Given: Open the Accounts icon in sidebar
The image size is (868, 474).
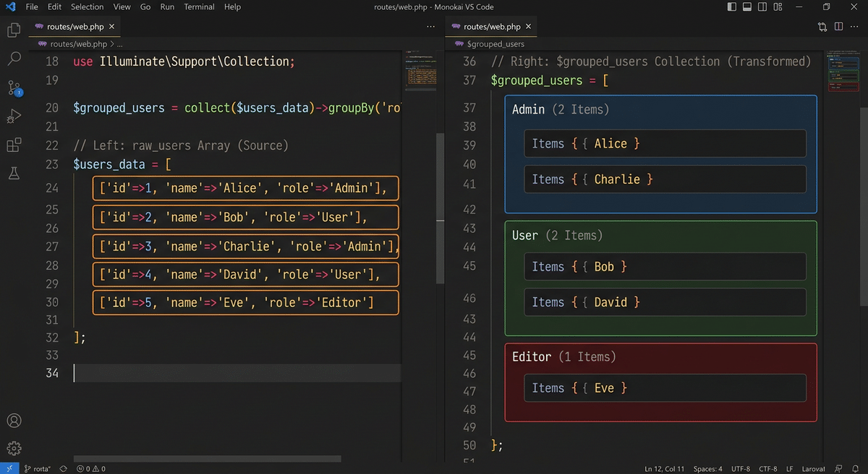Looking at the screenshot, I should pyautogui.click(x=14, y=419).
